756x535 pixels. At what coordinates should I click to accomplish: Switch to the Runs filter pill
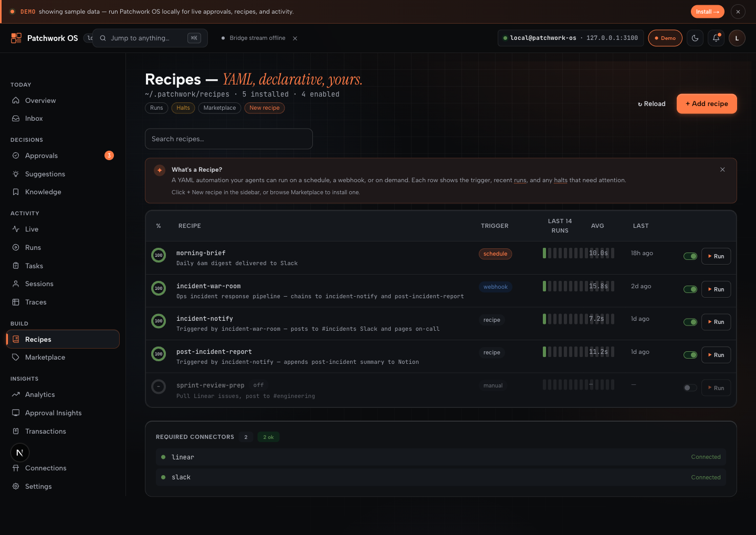coord(156,108)
